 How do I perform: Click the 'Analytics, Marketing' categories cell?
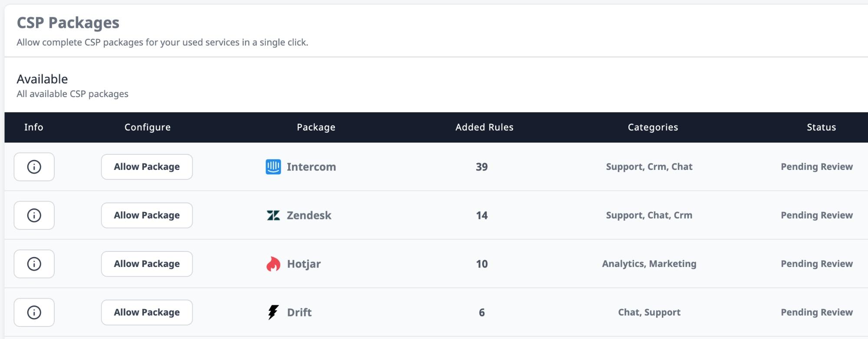point(649,264)
